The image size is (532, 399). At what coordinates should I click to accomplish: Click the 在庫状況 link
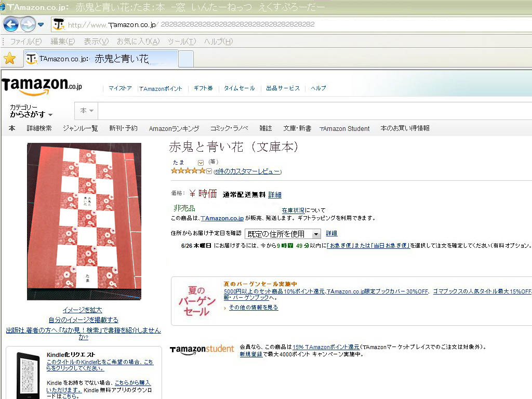293,210
